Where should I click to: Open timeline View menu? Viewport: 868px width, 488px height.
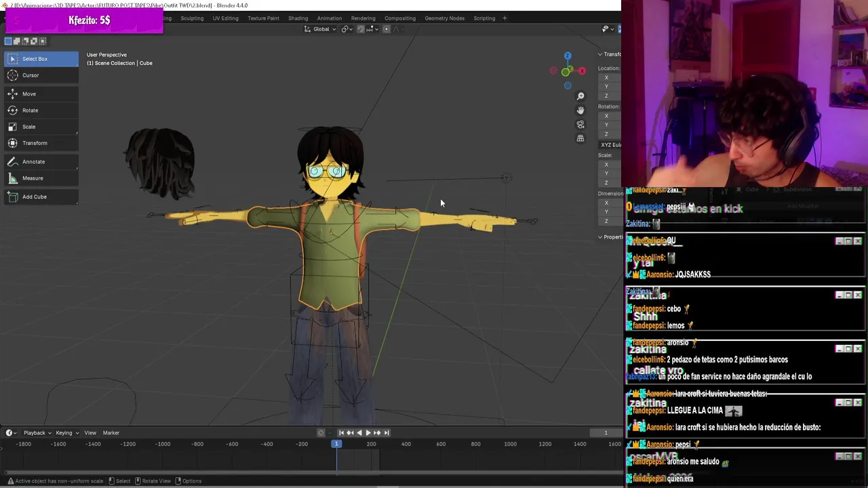[90, 432]
